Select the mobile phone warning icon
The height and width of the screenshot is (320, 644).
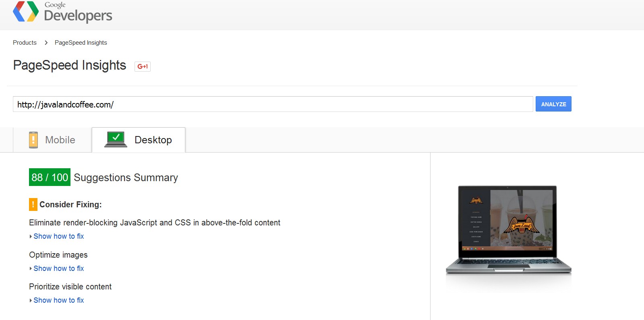coord(33,140)
